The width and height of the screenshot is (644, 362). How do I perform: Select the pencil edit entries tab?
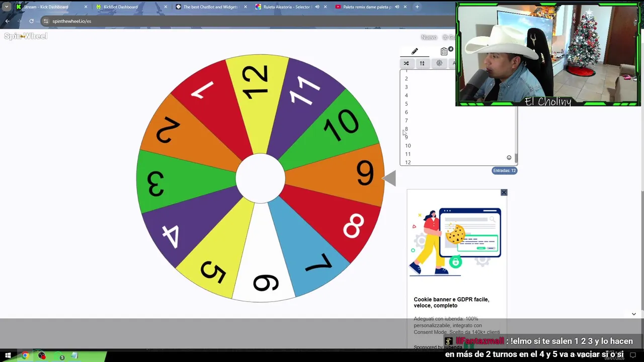coord(415,51)
